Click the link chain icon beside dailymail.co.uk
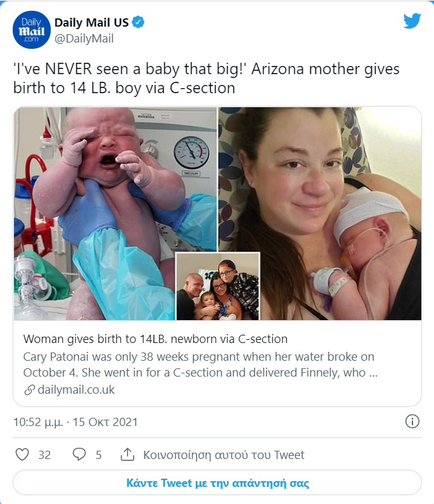Image resolution: width=434 pixels, height=504 pixels. 29,390
